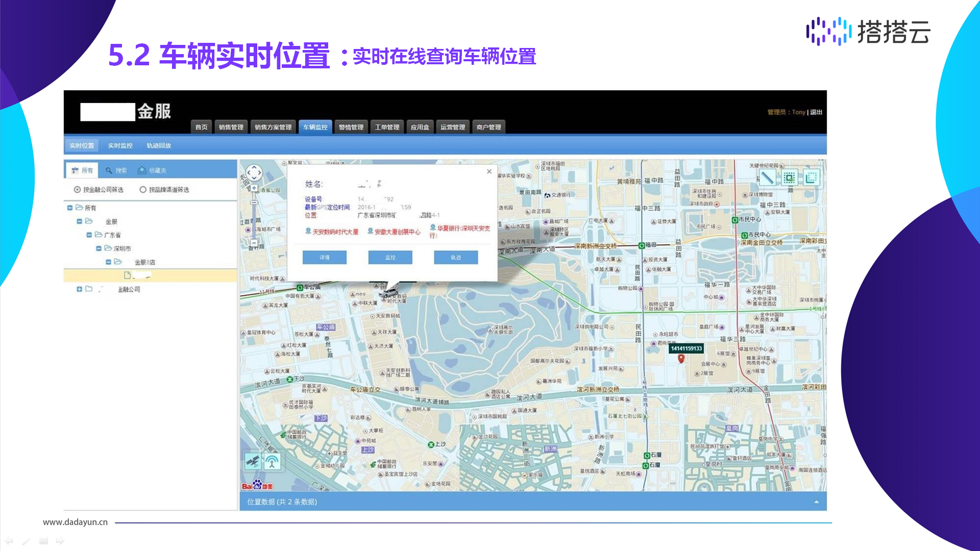Screen dimensions: 980x551
Task: Click the 退出 logout link
Action: point(816,112)
